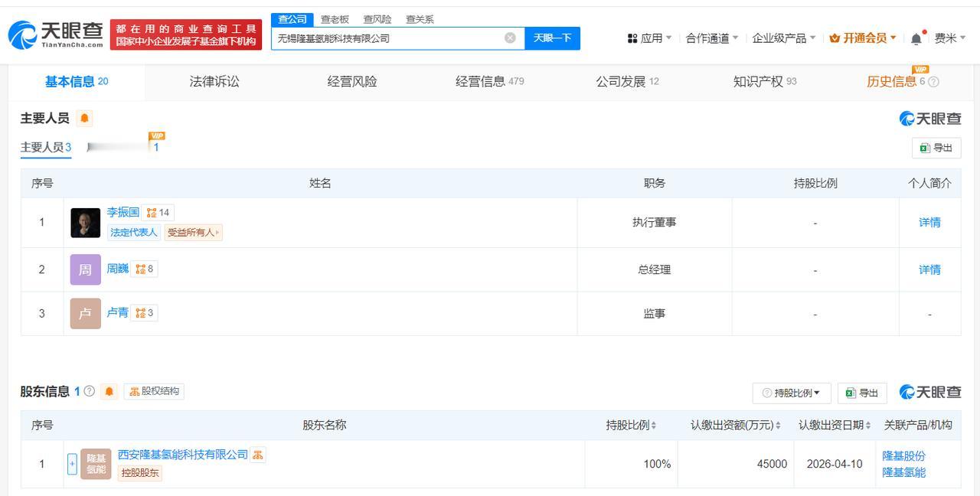Switch to 查关系 search tab
The height and width of the screenshot is (496, 980).
[x=420, y=20]
